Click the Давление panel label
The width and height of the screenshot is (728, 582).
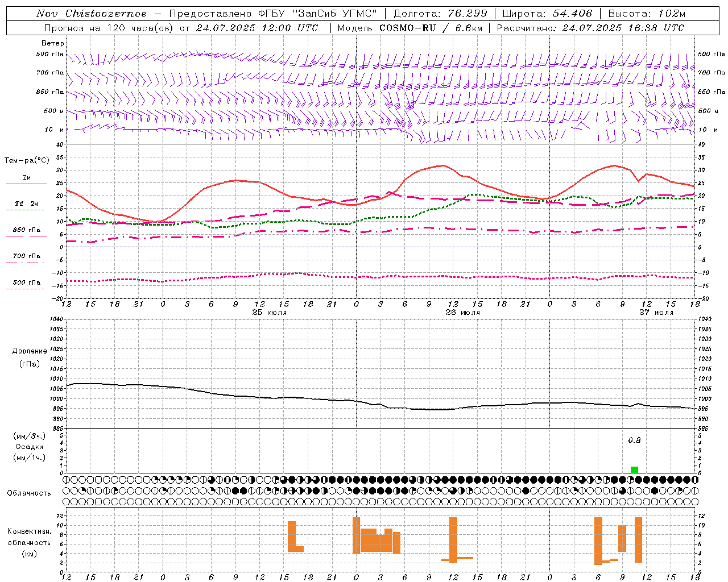[30, 351]
